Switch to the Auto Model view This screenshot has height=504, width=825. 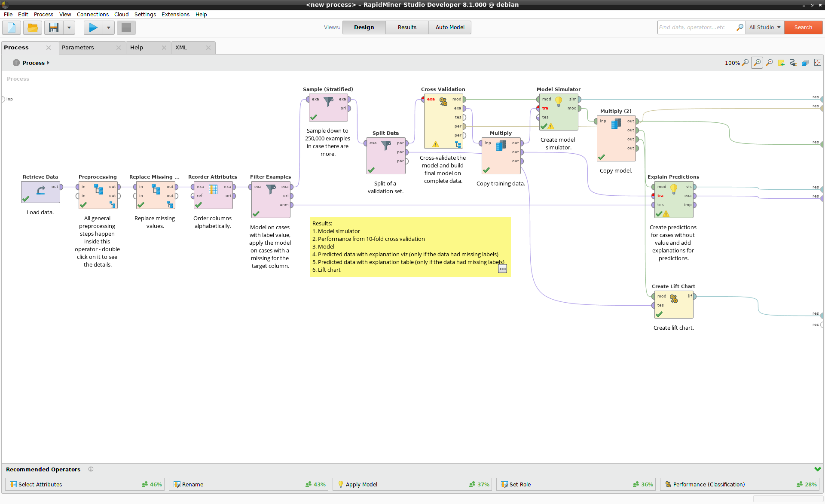tap(449, 27)
